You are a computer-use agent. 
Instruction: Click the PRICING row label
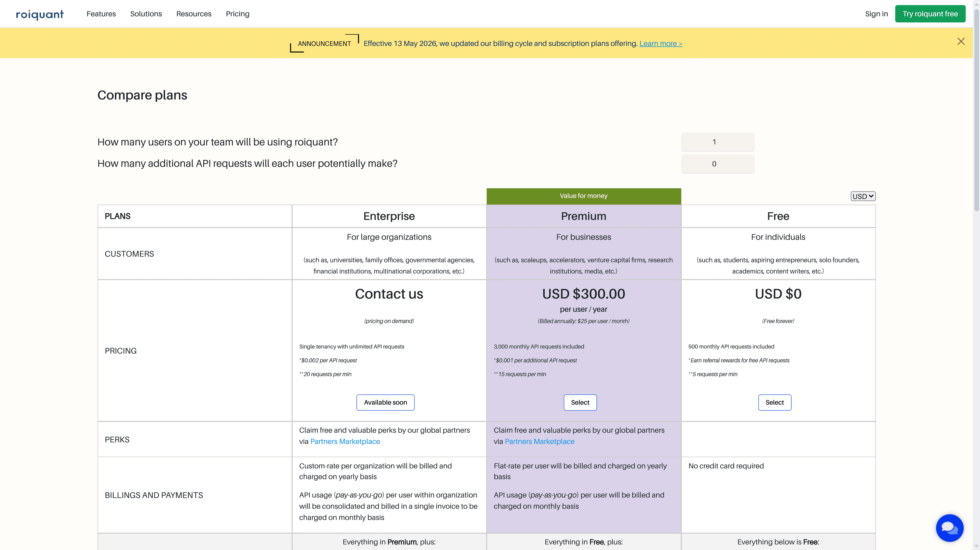(121, 351)
